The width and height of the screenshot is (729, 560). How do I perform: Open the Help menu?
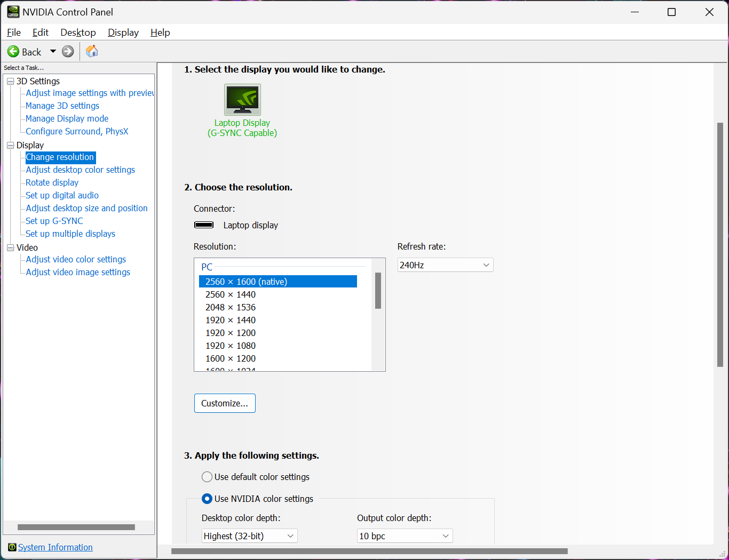(x=160, y=33)
